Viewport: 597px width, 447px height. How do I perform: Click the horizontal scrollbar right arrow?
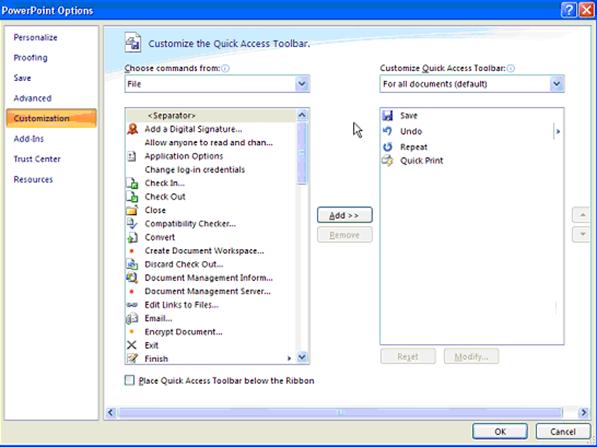click(x=583, y=412)
